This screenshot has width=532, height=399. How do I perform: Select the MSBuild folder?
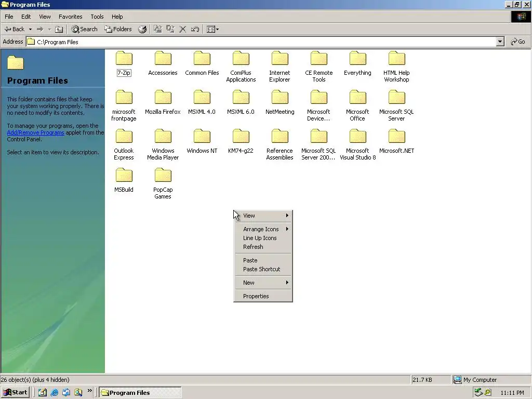(x=124, y=181)
